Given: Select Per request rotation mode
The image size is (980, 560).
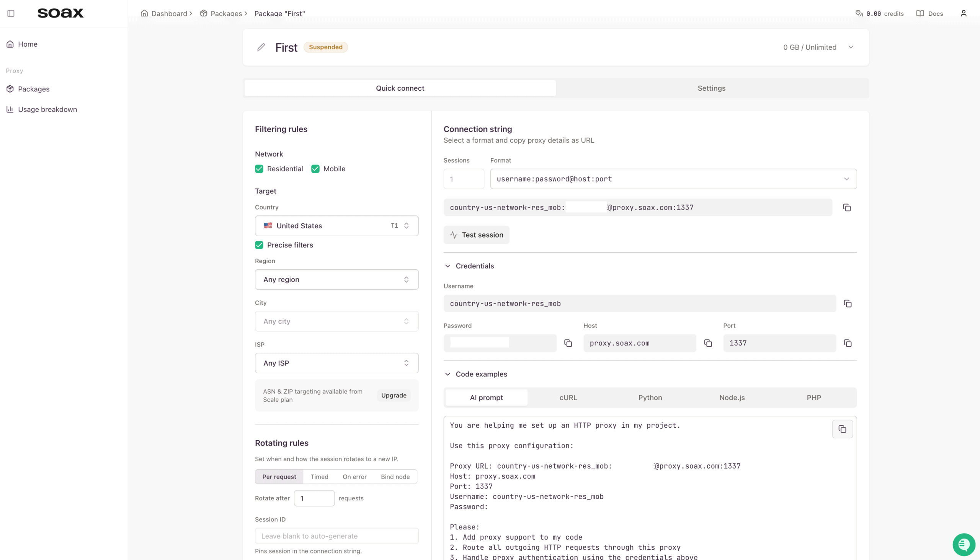Looking at the screenshot, I should pyautogui.click(x=279, y=477).
